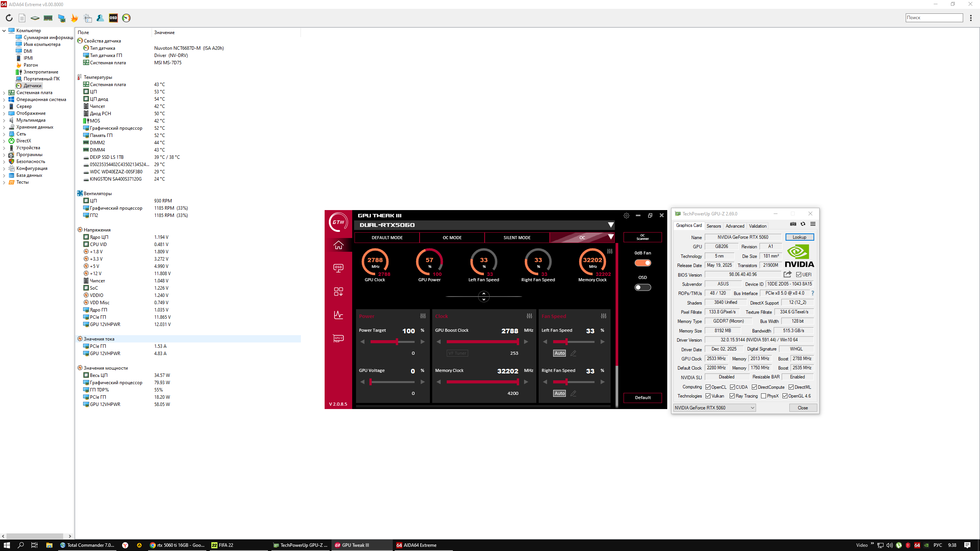This screenshot has width=980, height=551.
Task: Toggle the PhysX checkbox
Action: click(x=764, y=396)
